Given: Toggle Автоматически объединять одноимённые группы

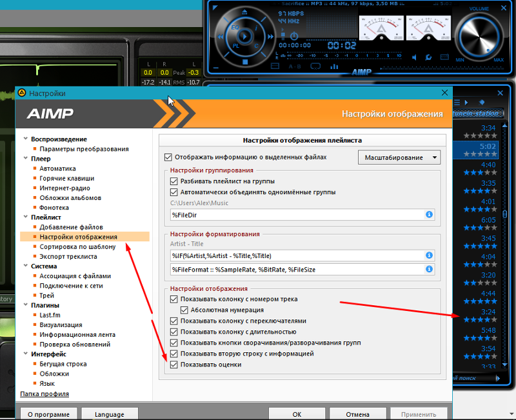Looking at the screenshot, I should pos(174,192).
